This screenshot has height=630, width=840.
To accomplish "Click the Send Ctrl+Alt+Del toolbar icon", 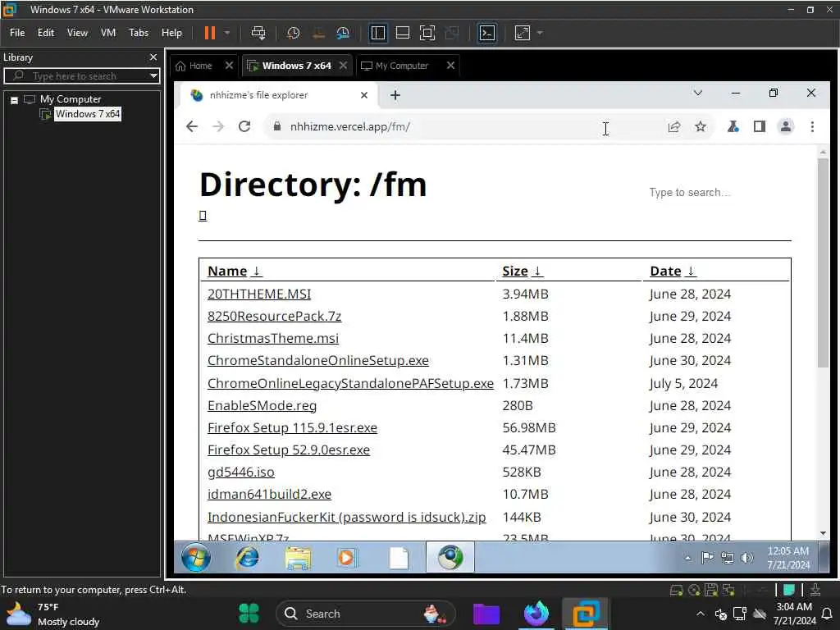I will [258, 33].
